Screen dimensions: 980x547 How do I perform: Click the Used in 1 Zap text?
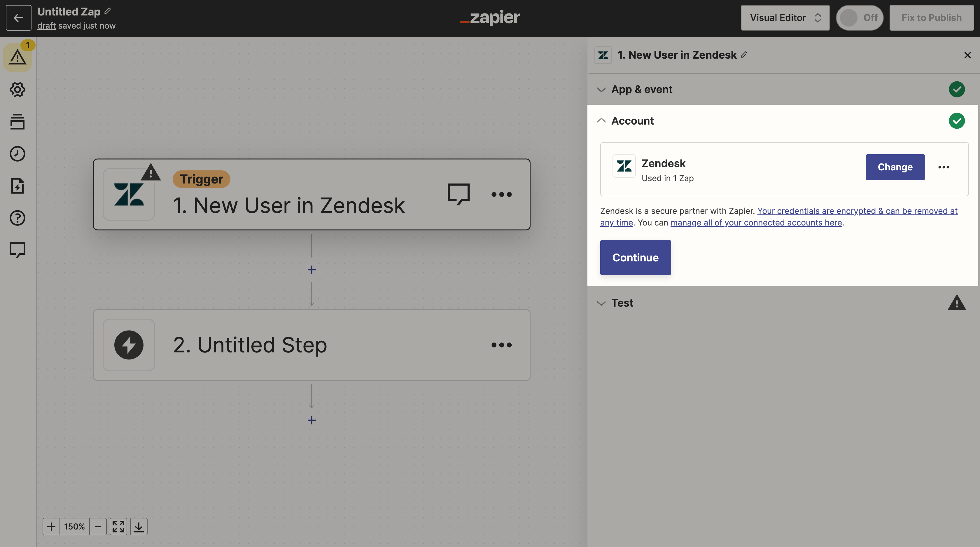pyautogui.click(x=667, y=178)
